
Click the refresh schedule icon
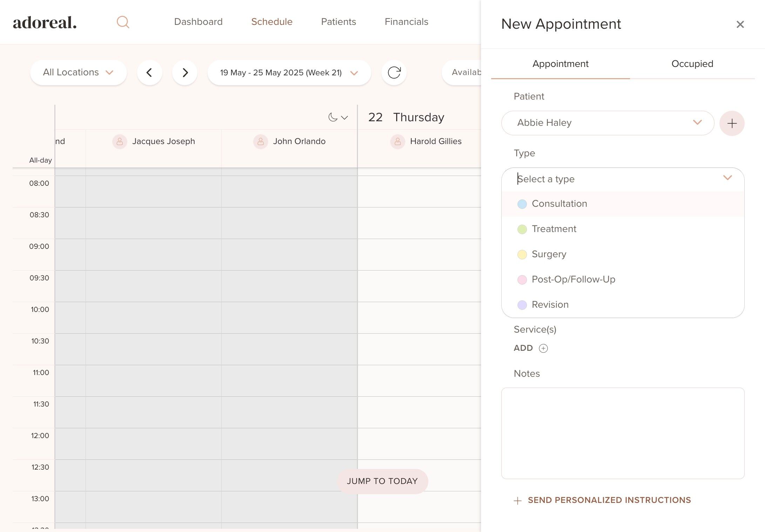[x=394, y=73]
